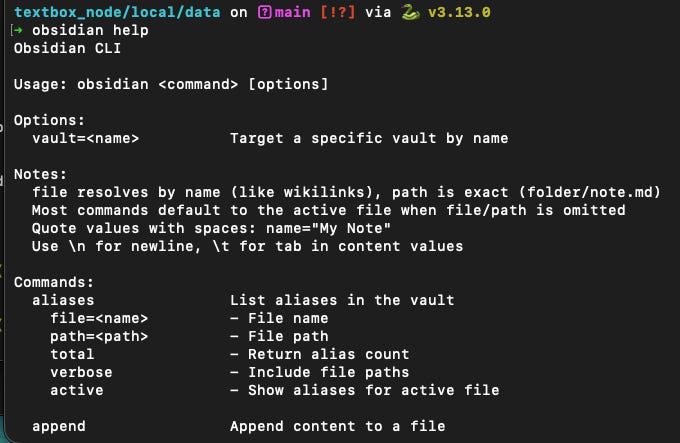Screen dimensions: 680x443
Task: Click the green prompt arrow icon
Action: pyautogui.click(x=18, y=30)
